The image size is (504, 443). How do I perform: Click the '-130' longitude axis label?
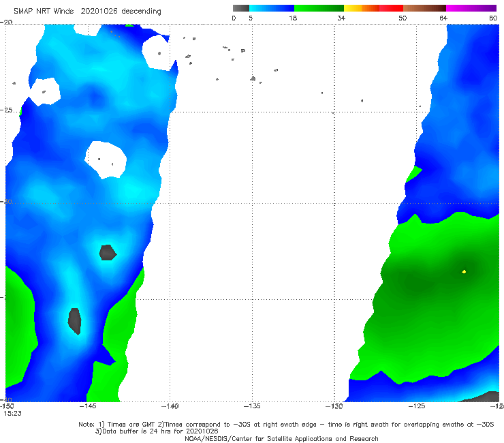point(334,406)
